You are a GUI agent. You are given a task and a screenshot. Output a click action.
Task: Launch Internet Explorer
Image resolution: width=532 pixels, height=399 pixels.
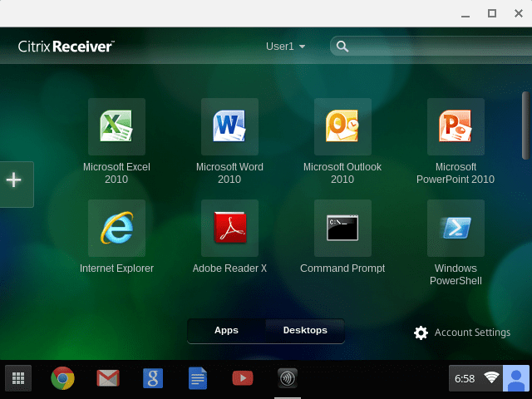(x=116, y=228)
